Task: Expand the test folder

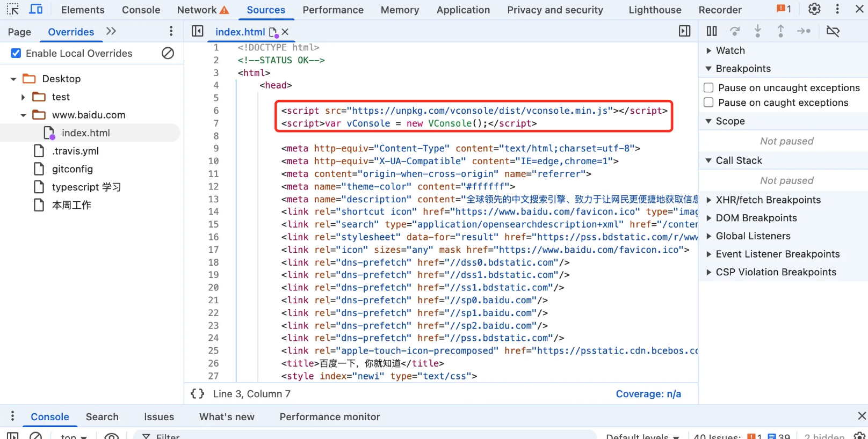Action: point(23,97)
